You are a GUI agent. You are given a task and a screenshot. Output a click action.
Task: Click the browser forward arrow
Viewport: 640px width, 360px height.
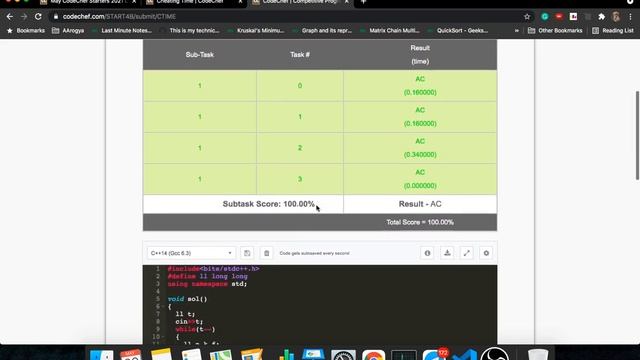click(x=24, y=17)
